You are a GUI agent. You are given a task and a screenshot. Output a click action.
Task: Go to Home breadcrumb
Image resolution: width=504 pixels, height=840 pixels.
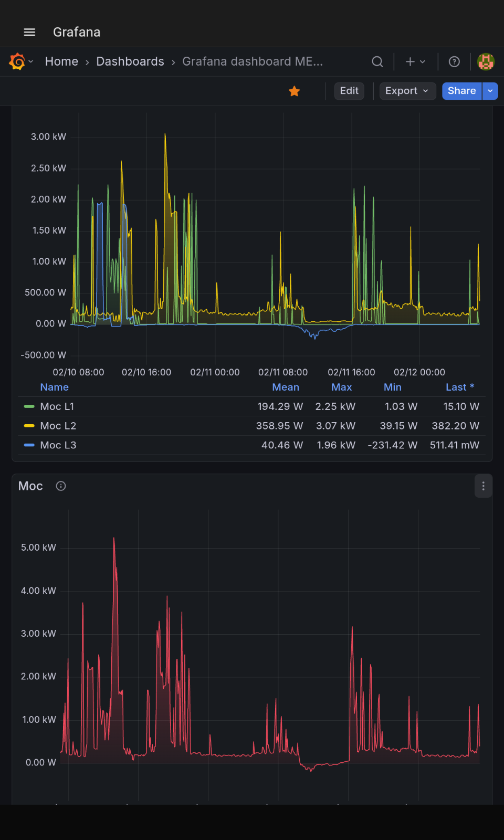[x=61, y=61]
